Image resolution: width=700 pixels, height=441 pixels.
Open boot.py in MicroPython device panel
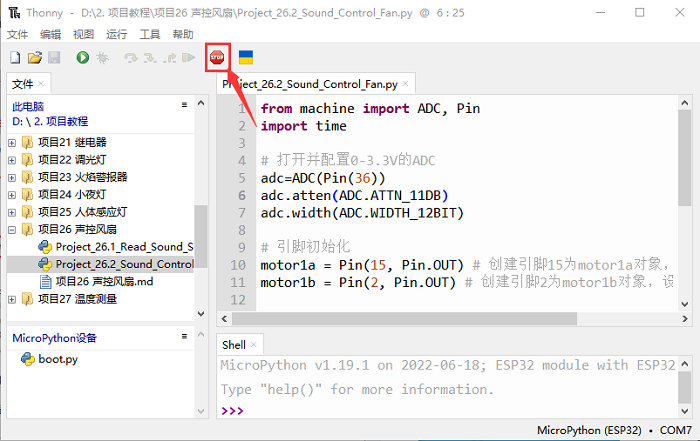(57, 359)
